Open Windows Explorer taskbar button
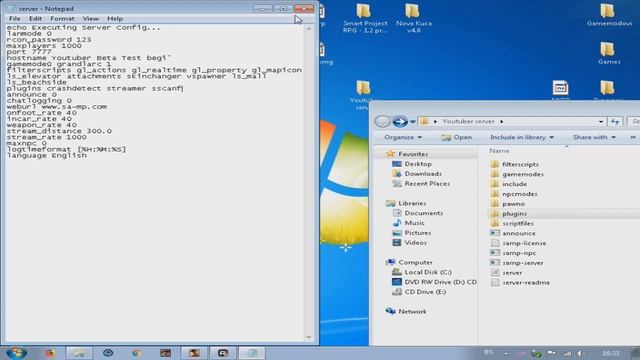Screen dimensions: 640x360 pyautogui.click(x=79, y=353)
